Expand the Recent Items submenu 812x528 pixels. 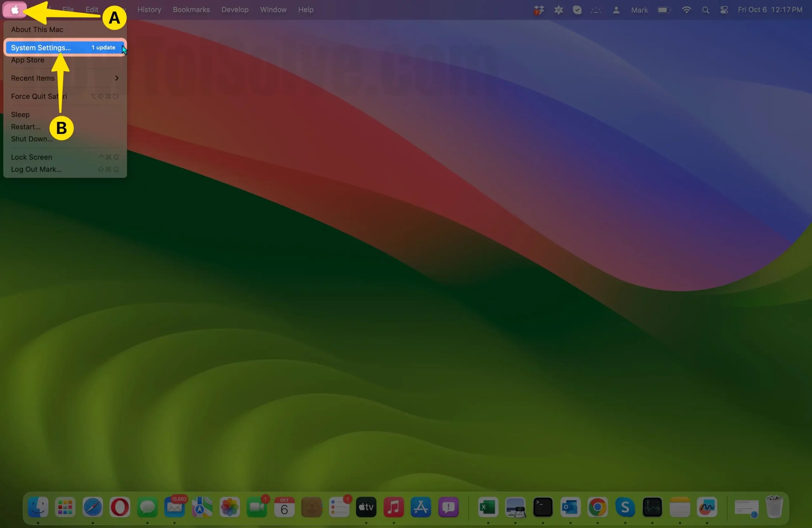click(x=32, y=78)
